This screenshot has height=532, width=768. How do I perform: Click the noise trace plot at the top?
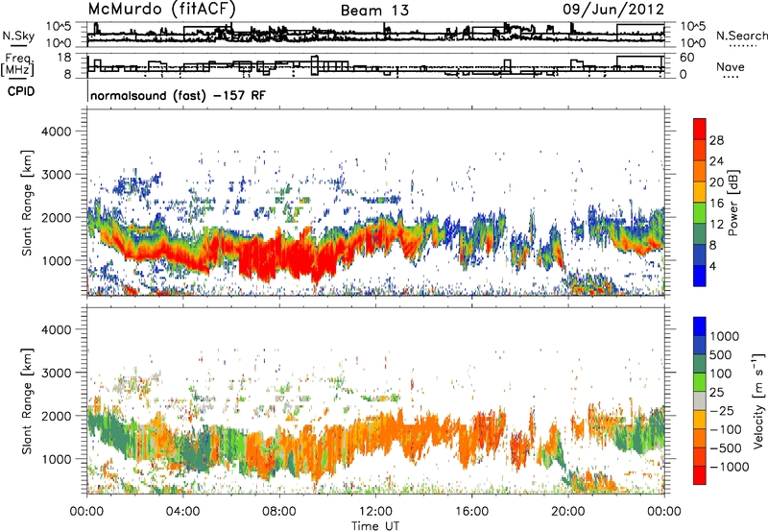click(x=375, y=35)
